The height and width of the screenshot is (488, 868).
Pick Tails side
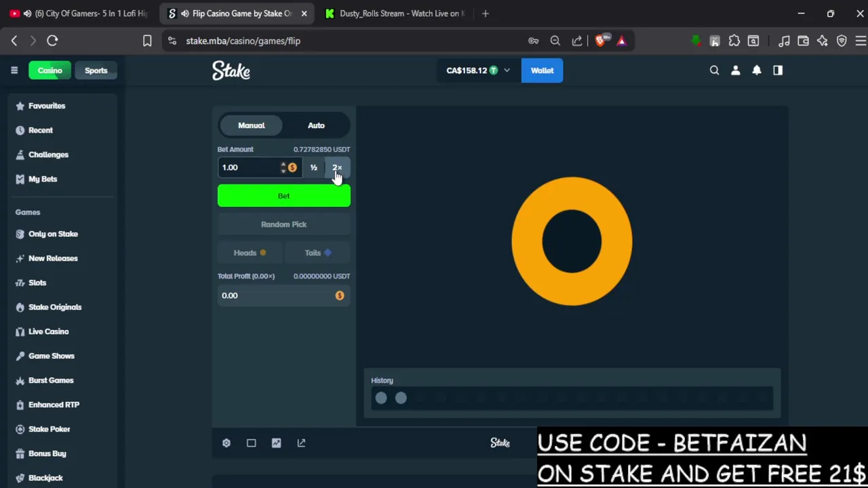[x=317, y=253]
